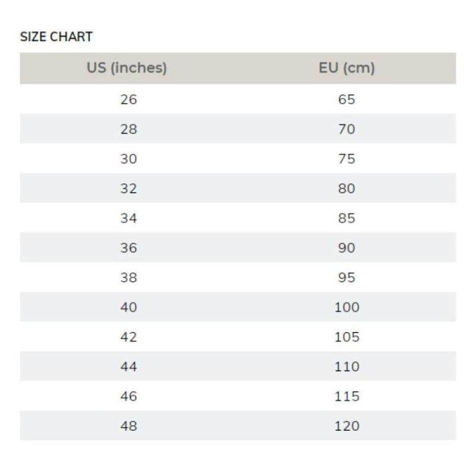Click US size 38 value
This screenshot has width=476, height=476.
129,278
